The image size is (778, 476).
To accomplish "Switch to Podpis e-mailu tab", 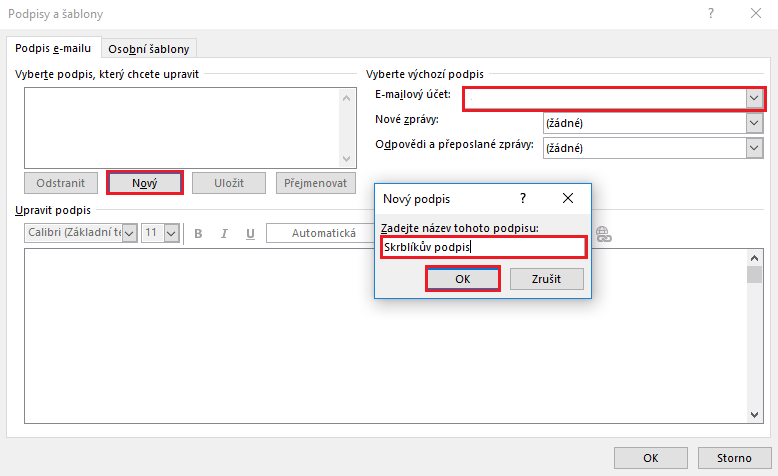I will [53, 48].
